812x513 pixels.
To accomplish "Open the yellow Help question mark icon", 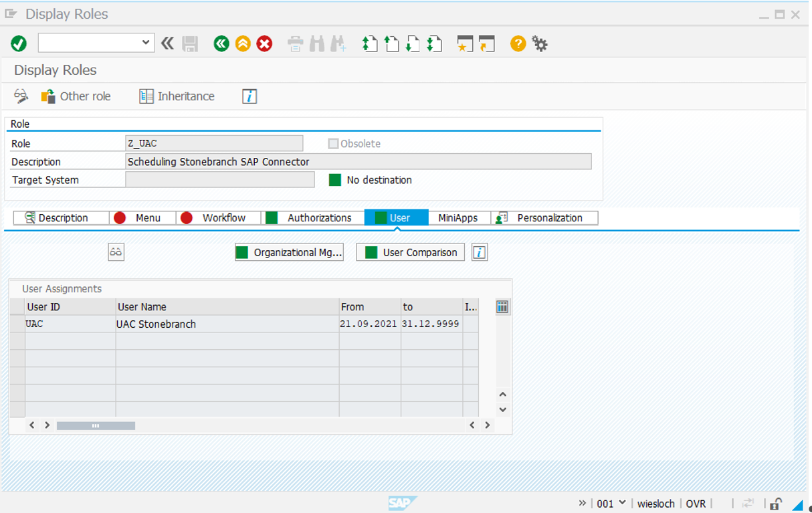I will [x=518, y=44].
